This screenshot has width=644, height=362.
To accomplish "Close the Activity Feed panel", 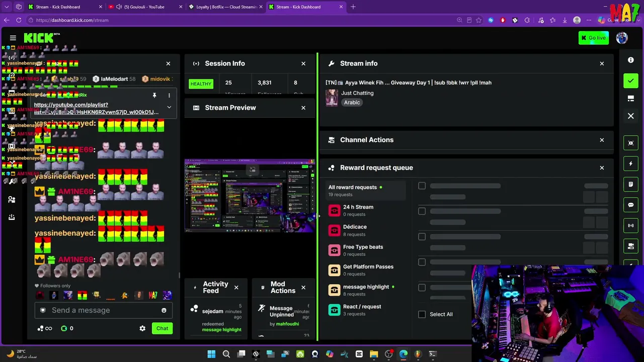I will (236, 288).
